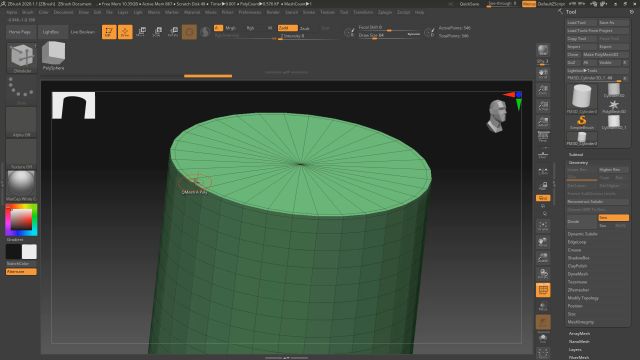Viewport: 640px width, 360px height.
Task: Select the black main color swatch
Action: [13, 252]
